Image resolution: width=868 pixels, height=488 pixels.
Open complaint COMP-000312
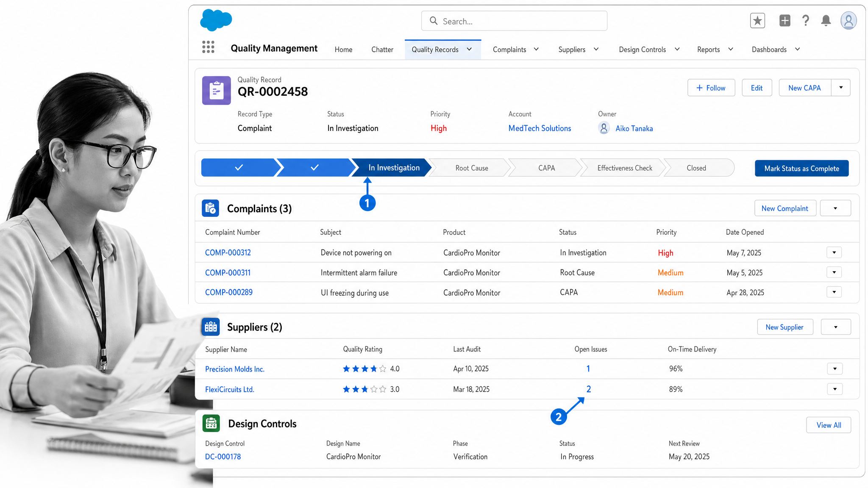[x=228, y=252]
